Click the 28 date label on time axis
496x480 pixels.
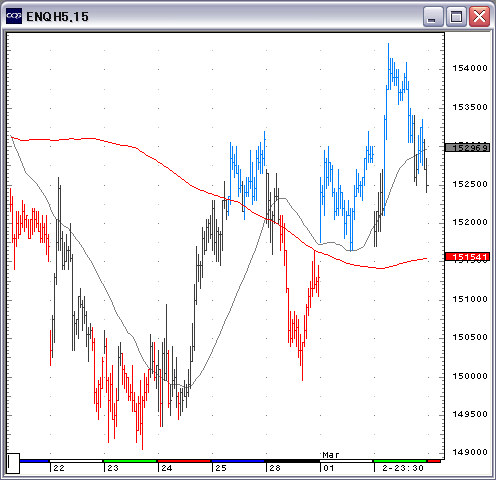pos(275,468)
